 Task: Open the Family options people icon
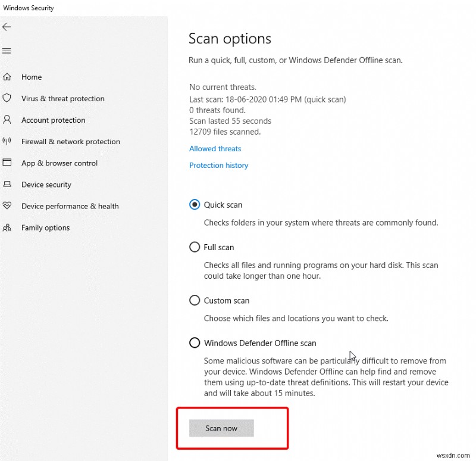coord(8,228)
